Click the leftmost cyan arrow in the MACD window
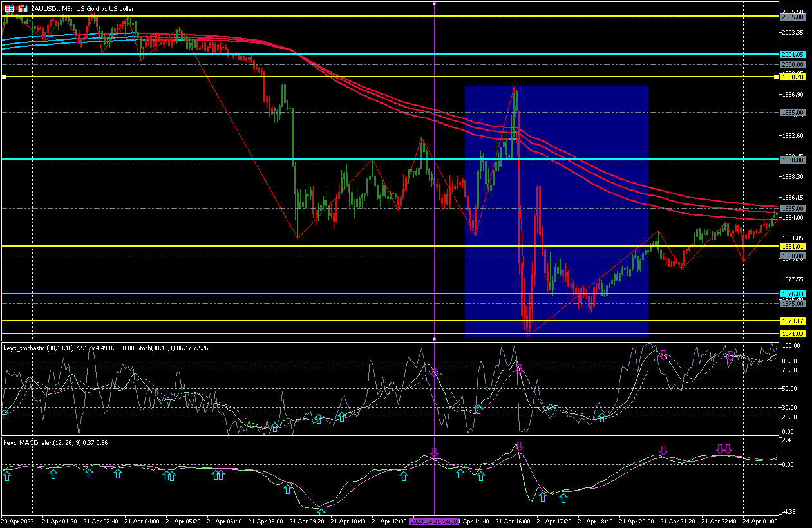This screenshot has height=528, width=812. 6,476
